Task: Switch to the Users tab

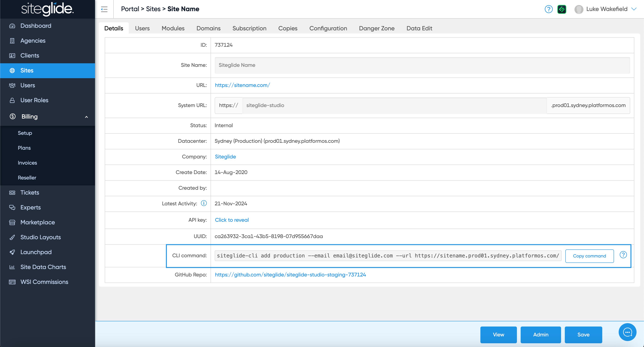Action: [142, 28]
